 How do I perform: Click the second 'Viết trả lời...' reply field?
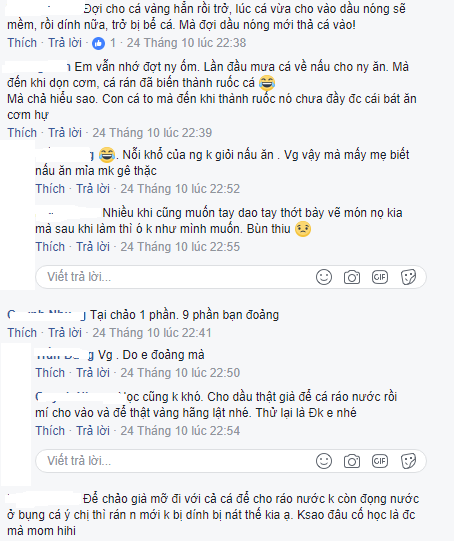point(231,461)
